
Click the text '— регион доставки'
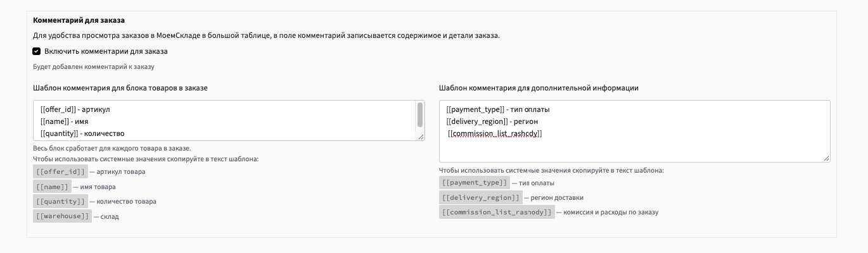coord(554,197)
